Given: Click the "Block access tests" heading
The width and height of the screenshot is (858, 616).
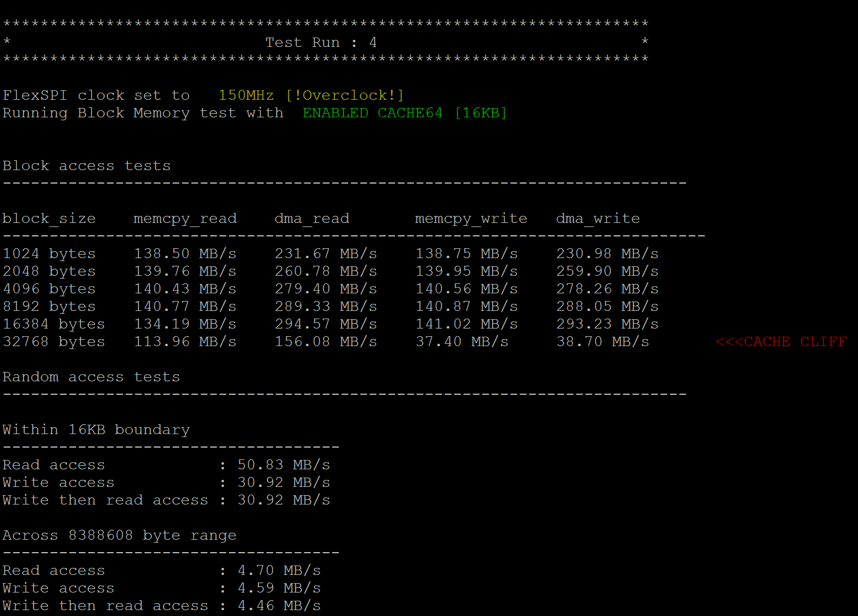Looking at the screenshot, I should pos(86,166).
